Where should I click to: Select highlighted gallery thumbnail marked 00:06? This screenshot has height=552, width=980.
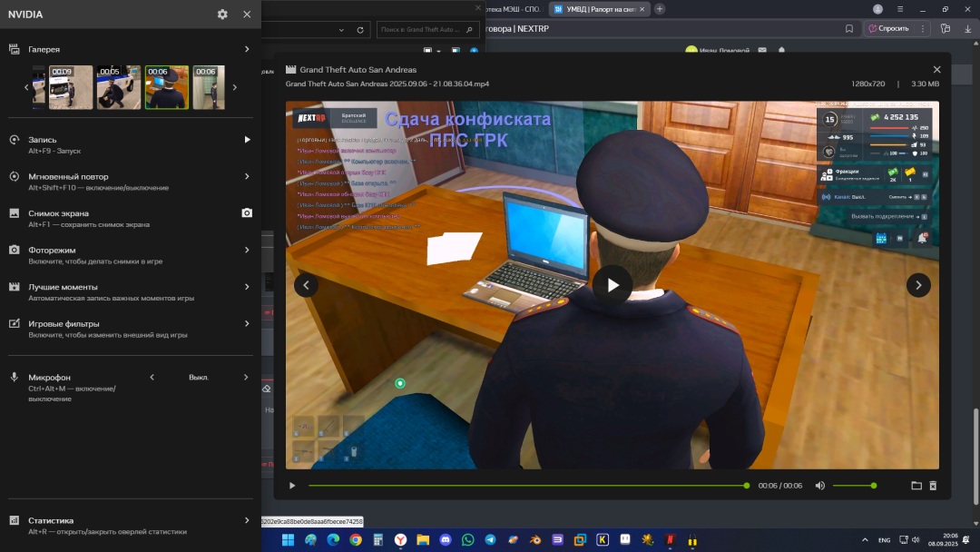(167, 87)
